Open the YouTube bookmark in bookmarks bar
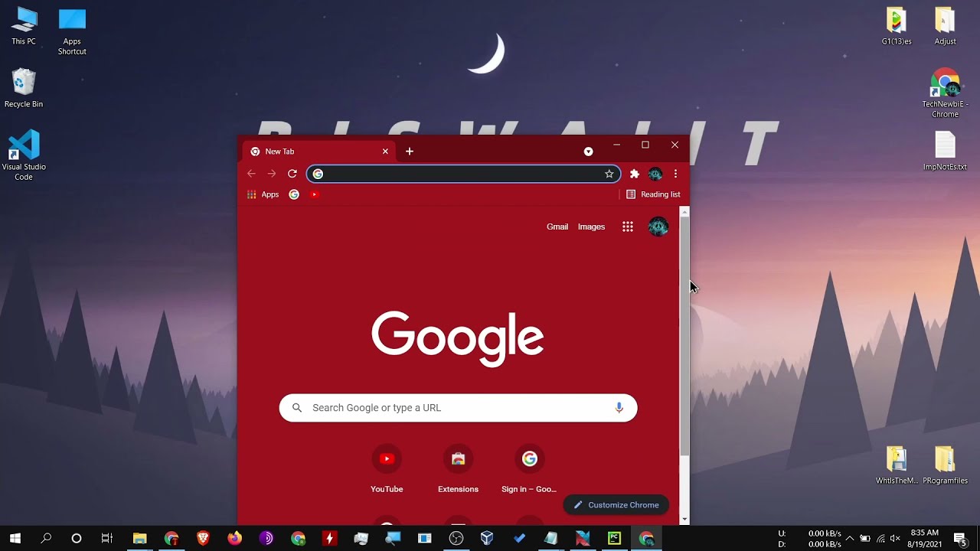980x551 pixels. point(314,194)
